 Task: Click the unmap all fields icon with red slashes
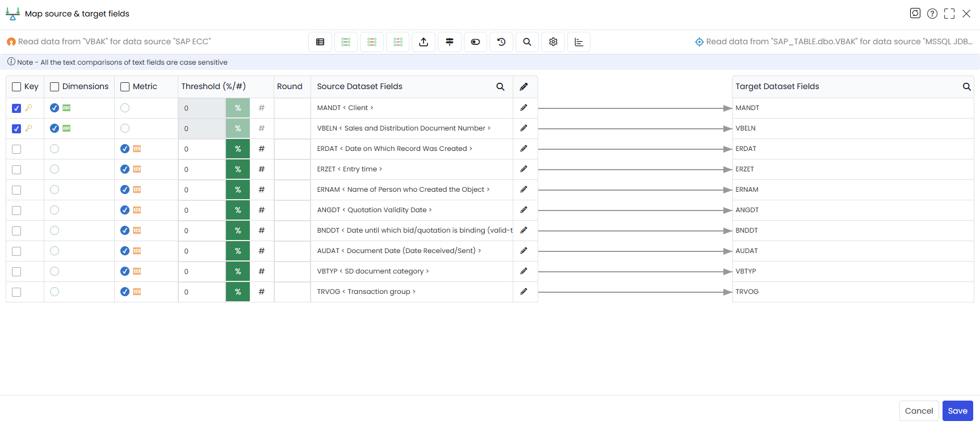pyautogui.click(x=372, y=42)
